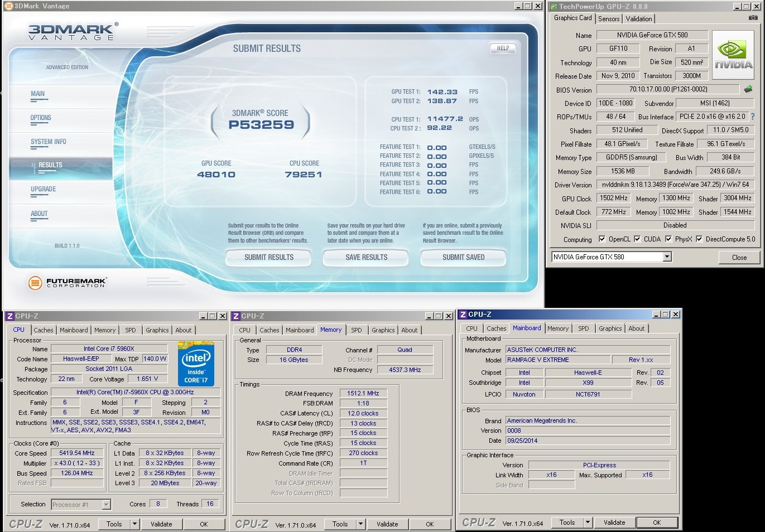The width and height of the screenshot is (765, 532).
Task: Open the Tools dropdown arrow in Memory window
Action: pyautogui.click(x=360, y=524)
